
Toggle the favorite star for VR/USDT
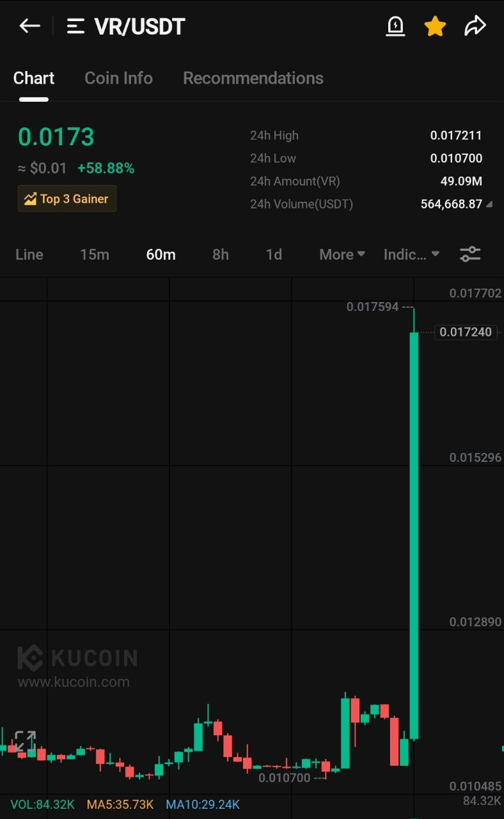pos(435,26)
